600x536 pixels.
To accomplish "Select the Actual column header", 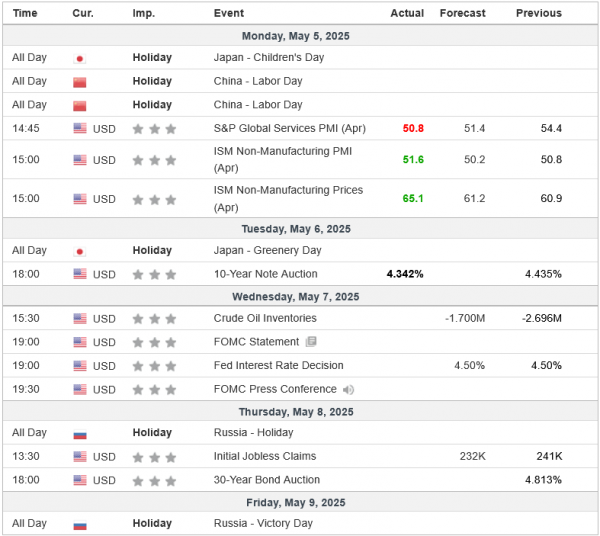I will [406, 13].
